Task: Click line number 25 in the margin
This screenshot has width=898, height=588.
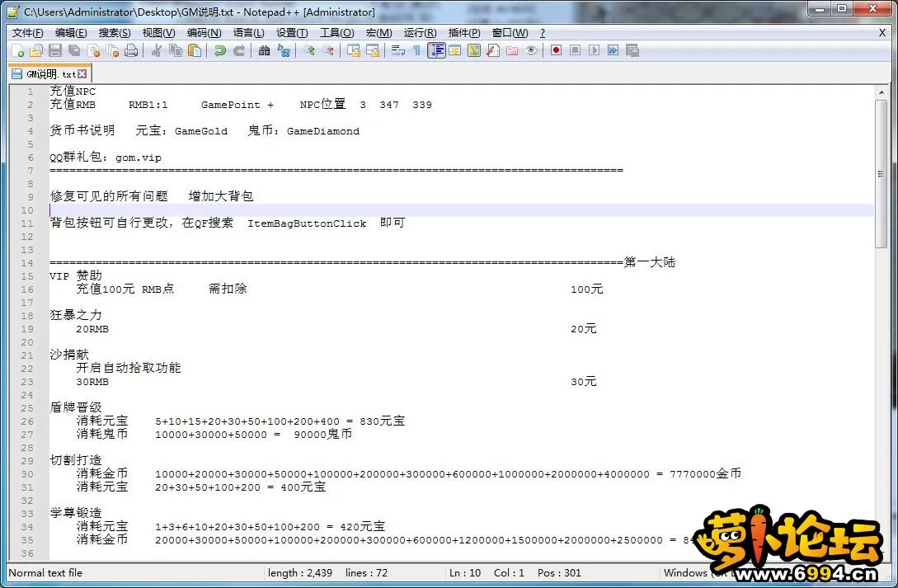Action: pos(27,408)
